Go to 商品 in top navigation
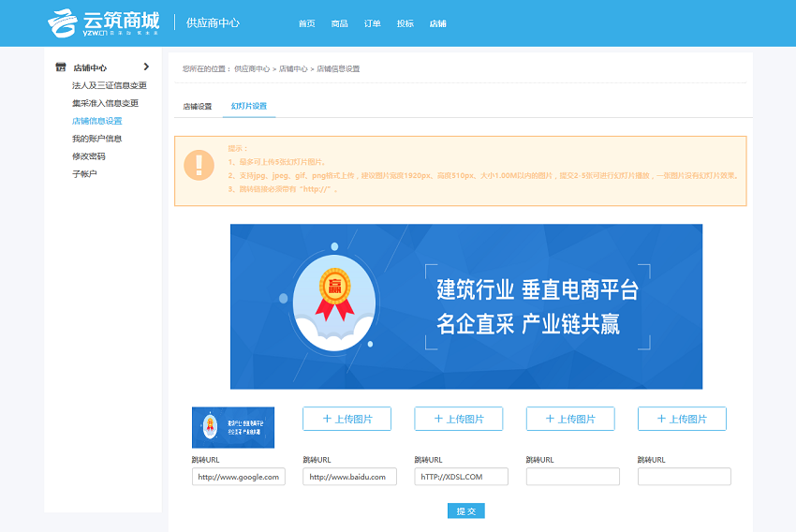The image size is (796, 532). 339,23
